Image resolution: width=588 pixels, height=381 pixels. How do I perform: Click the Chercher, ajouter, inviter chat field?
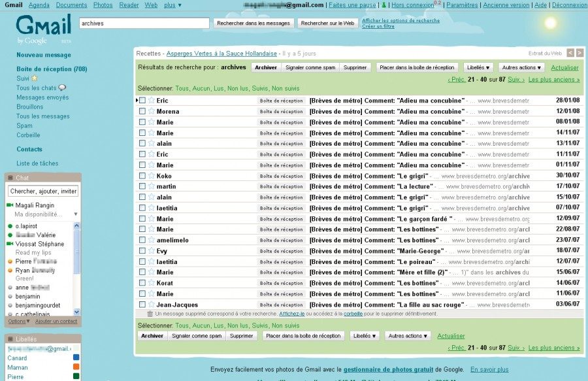click(x=43, y=191)
